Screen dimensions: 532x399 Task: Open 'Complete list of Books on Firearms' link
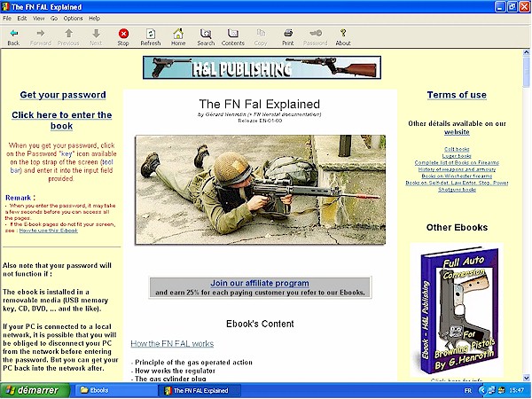[x=457, y=162]
